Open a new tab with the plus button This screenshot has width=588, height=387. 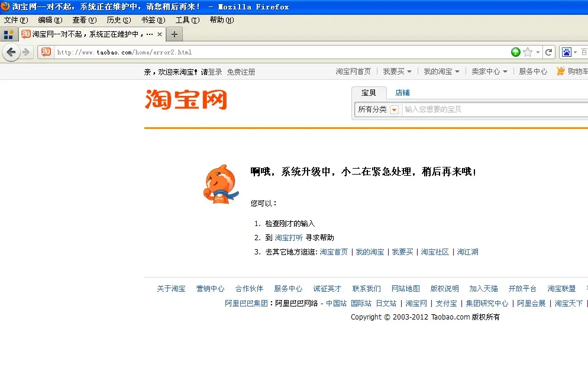click(x=175, y=34)
